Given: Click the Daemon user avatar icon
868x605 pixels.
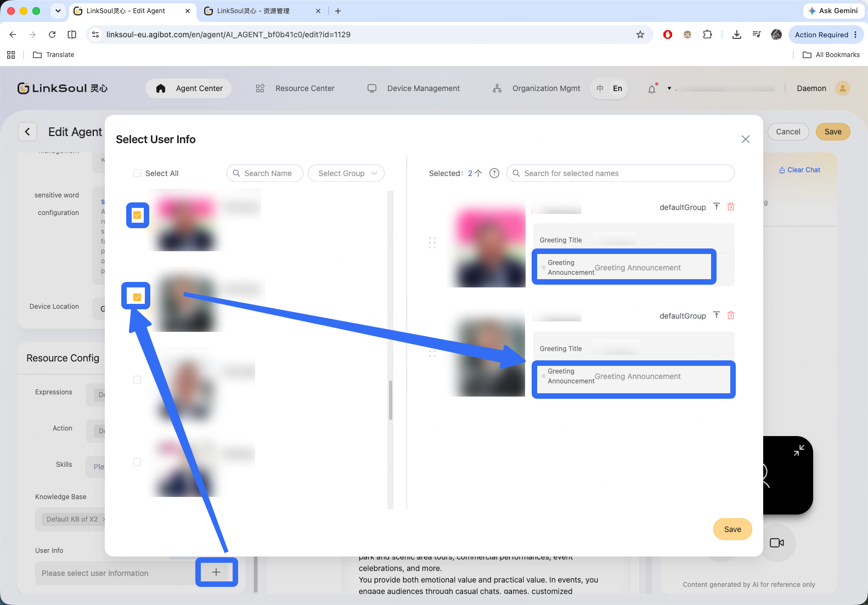Looking at the screenshot, I should click(x=842, y=88).
